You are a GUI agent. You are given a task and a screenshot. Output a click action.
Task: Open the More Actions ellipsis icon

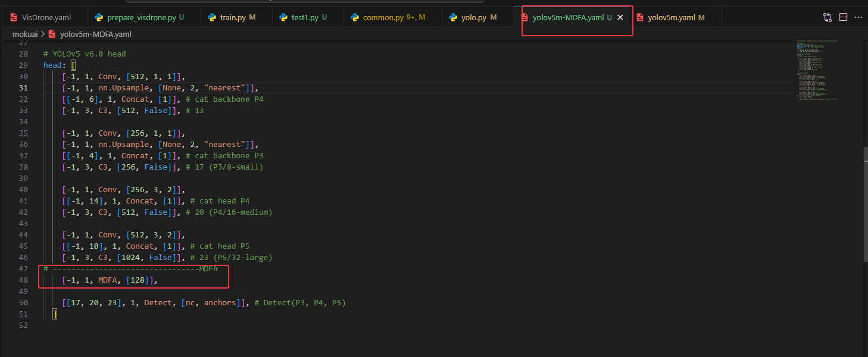click(x=858, y=17)
